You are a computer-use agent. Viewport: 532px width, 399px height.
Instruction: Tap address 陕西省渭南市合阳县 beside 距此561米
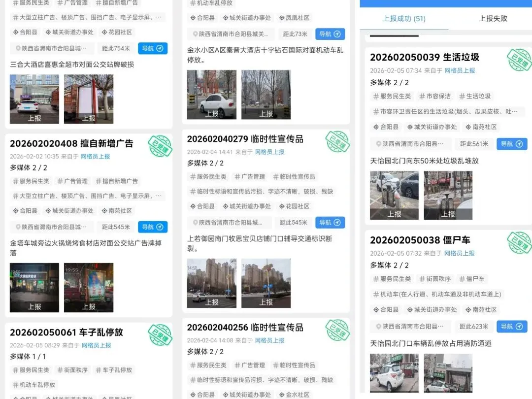(x=410, y=144)
